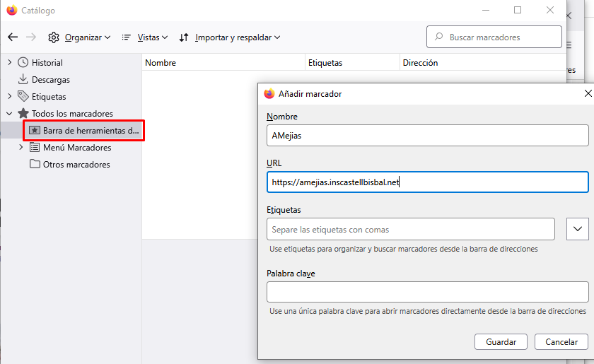Expand the Historial tree node
Screen dimensions: 594x364
[10, 63]
